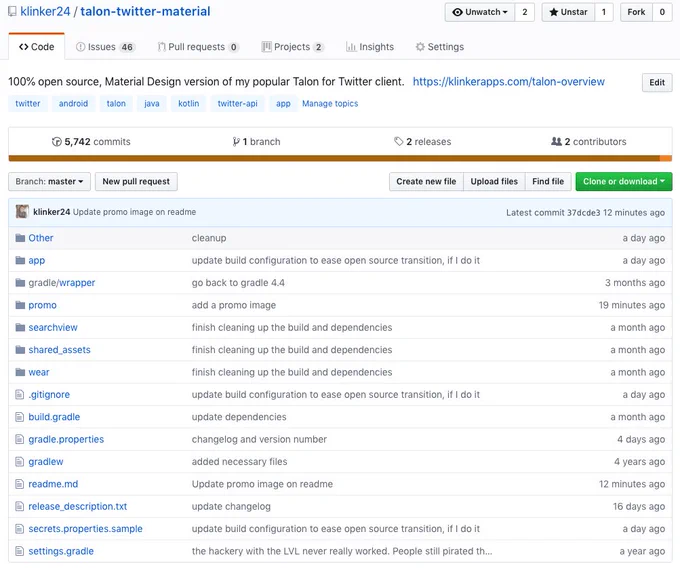Select the talon topic tag

(x=116, y=104)
